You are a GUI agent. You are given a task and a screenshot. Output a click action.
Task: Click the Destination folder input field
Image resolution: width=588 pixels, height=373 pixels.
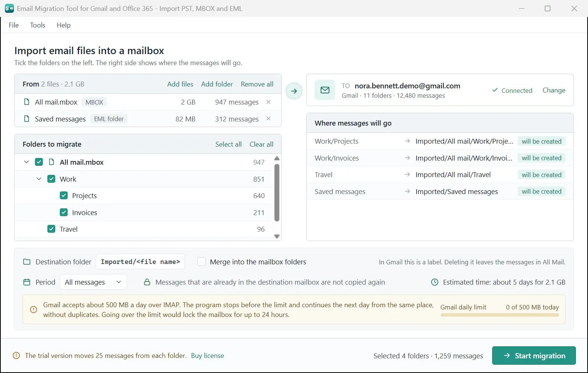(x=140, y=262)
